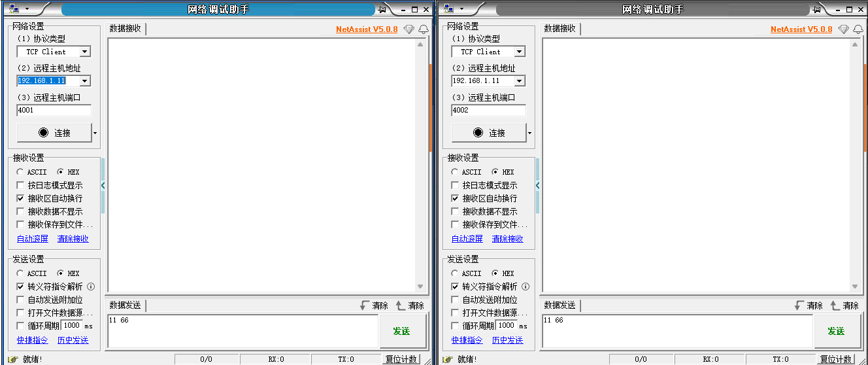
Task: Uncheck 接收区自动换行 in port 4001 window
Action: (x=21, y=198)
